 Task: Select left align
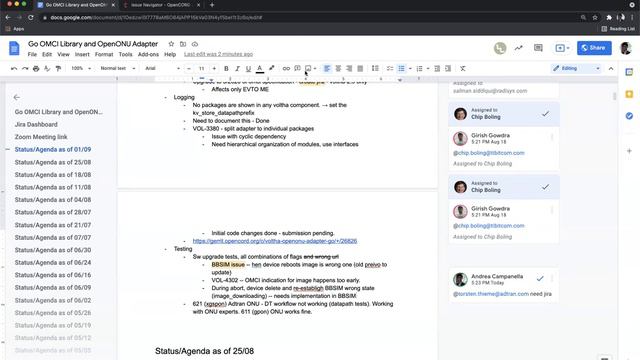tap(327, 69)
